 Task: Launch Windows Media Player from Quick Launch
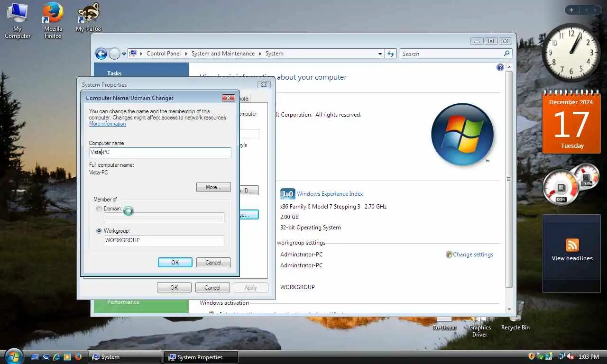(x=67, y=357)
